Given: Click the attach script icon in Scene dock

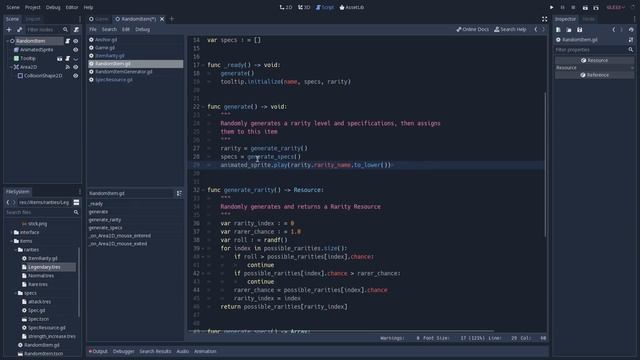Looking at the screenshot, I should pos(76,29).
